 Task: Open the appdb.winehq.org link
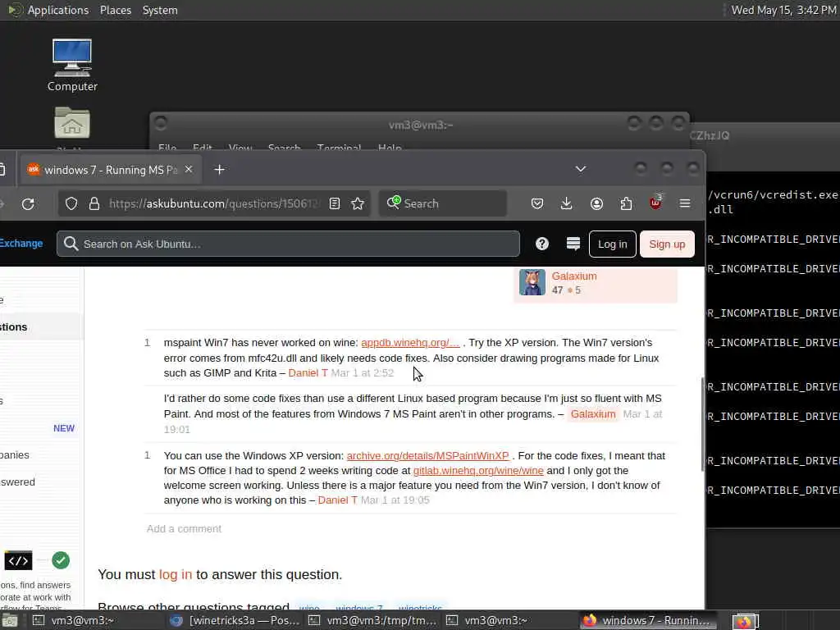click(410, 343)
